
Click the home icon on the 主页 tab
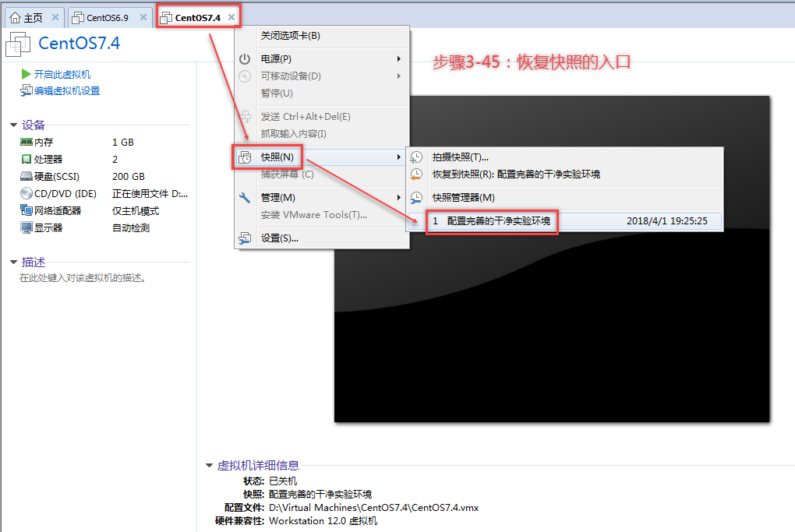pyautogui.click(x=16, y=18)
